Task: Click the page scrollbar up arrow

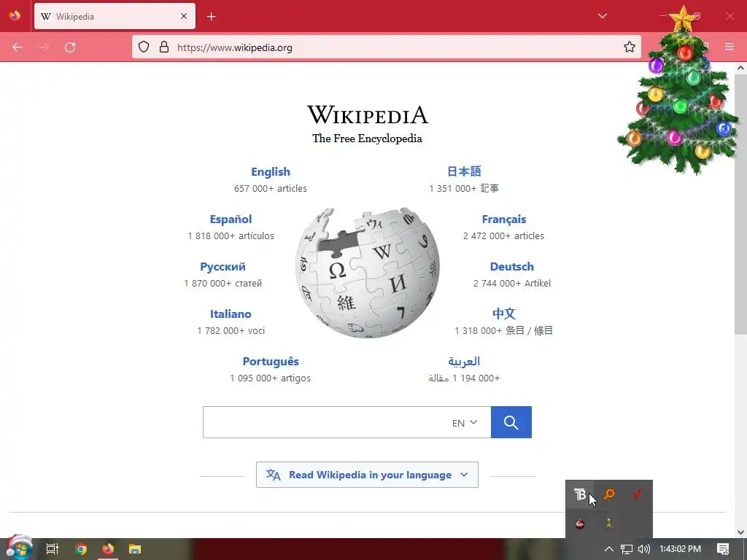Action: coord(741,68)
